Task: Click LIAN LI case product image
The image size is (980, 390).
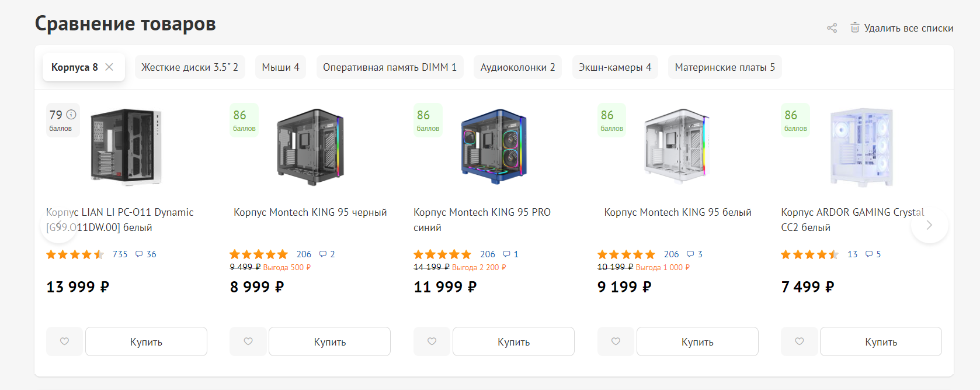Action: coord(126,147)
